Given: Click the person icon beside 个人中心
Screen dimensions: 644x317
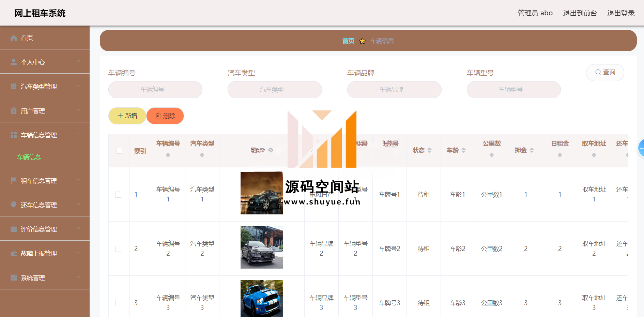Looking at the screenshot, I should coord(14,62).
